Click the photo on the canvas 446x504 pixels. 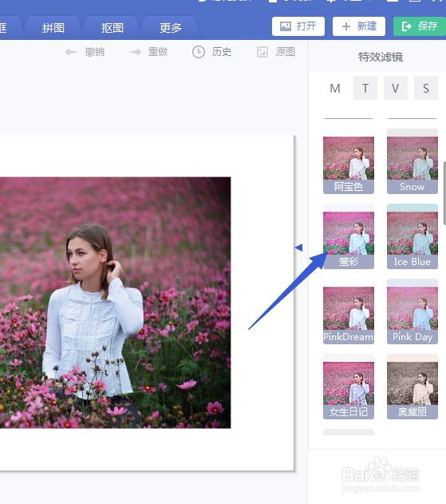click(x=115, y=303)
